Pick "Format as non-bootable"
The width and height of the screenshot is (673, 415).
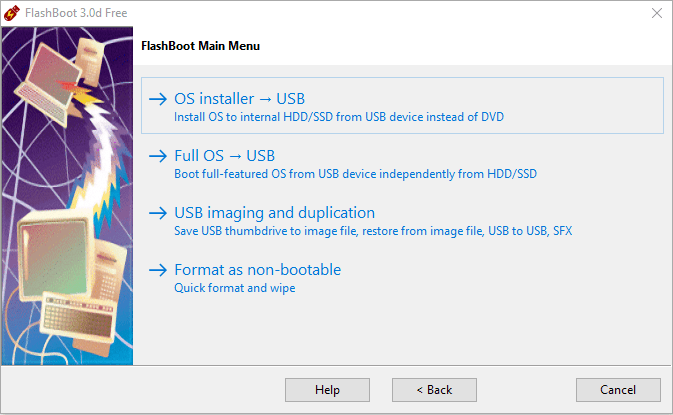[x=257, y=269]
